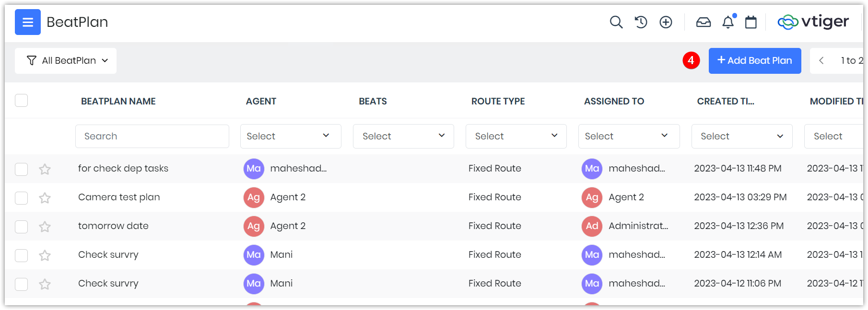
Task: Click assigned-to avatar in the 12:14 AM row
Action: (x=592, y=255)
